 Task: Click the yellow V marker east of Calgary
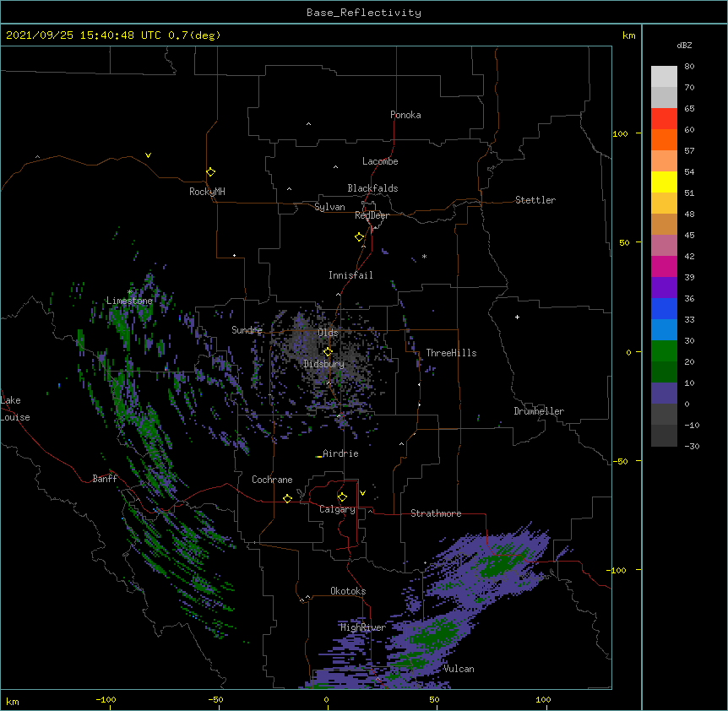point(362,493)
